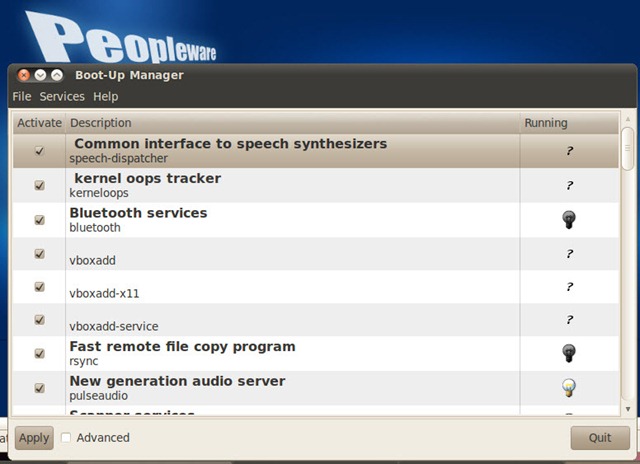Sort by the Activate column header

point(39,123)
